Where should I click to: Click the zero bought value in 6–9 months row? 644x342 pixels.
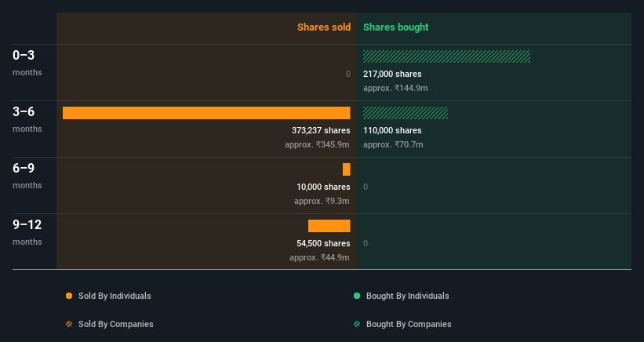366,187
